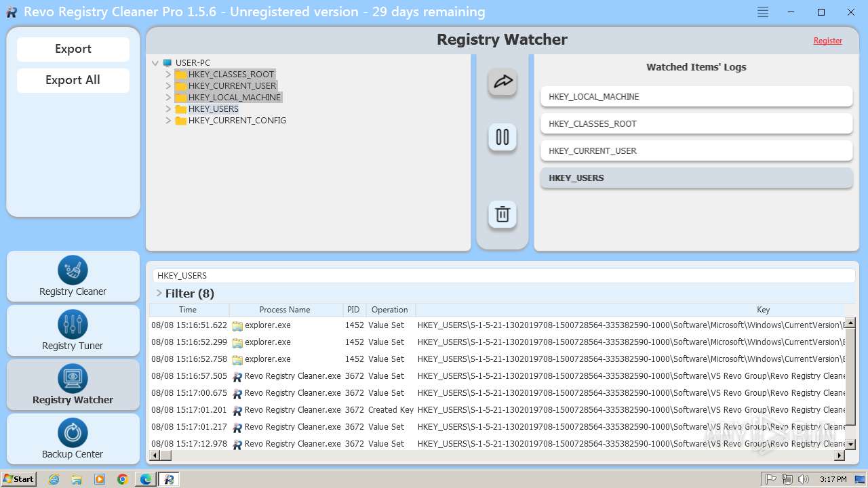
Task: Click the share/add to watch arrow icon
Action: (502, 82)
